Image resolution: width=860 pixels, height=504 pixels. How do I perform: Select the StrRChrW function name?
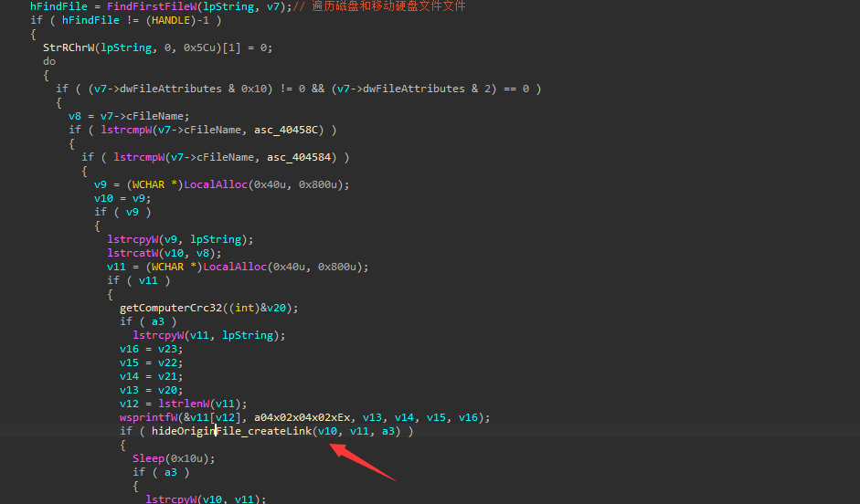click(x=69, y=47)
